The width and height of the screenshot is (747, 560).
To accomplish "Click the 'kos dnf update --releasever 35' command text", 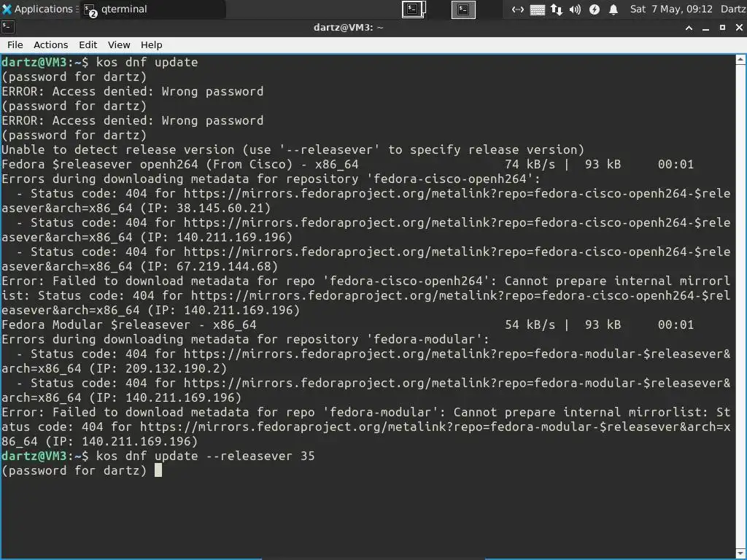I will click(205, 456).
